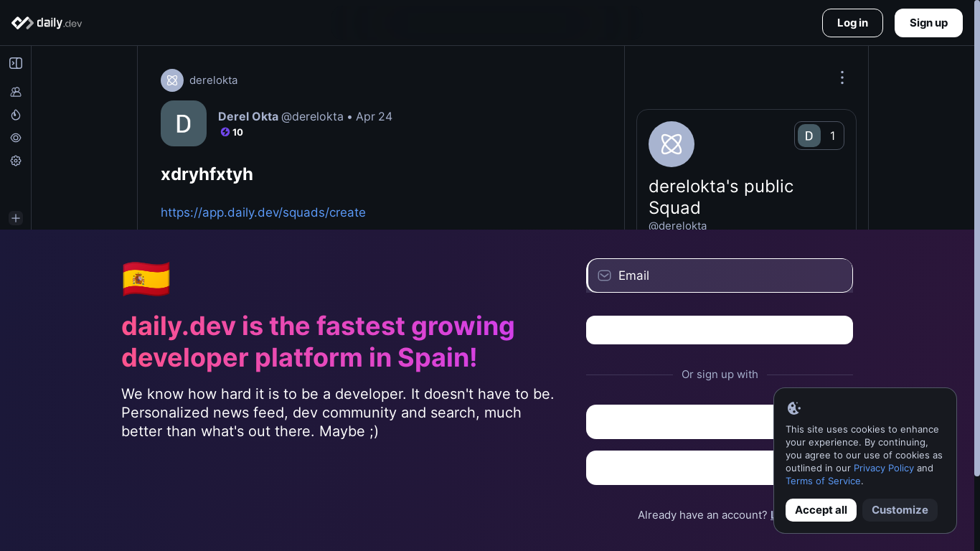980x551 pixels.
Task: Click the fastest growing developer platform headline
Action: click(318, 342)
